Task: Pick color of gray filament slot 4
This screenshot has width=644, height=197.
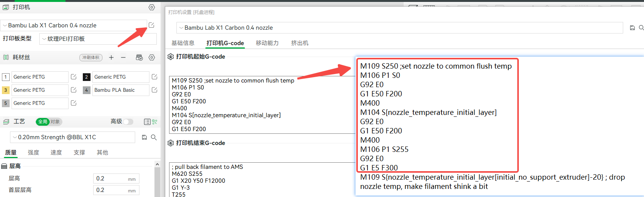Action: [86, 90]
